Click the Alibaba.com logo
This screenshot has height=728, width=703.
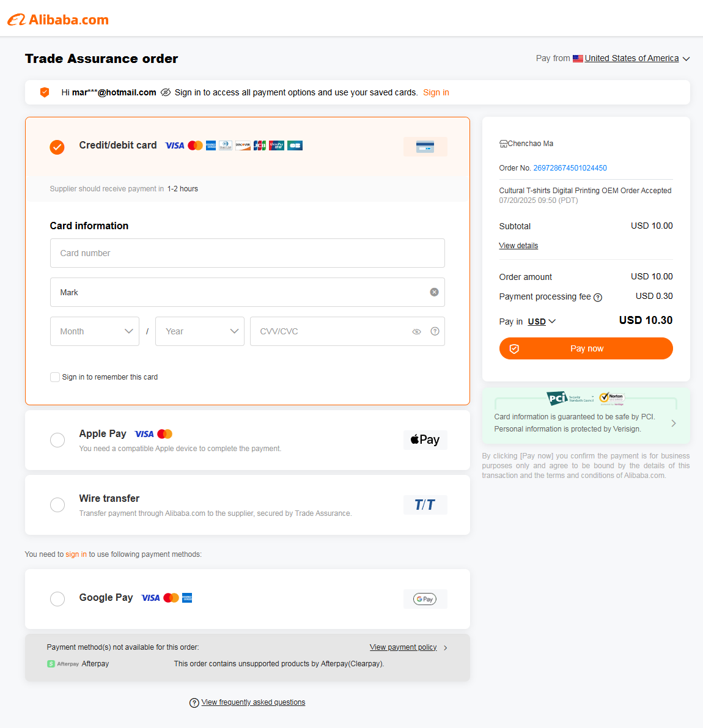pyautogui.click(x=58, y=20)
